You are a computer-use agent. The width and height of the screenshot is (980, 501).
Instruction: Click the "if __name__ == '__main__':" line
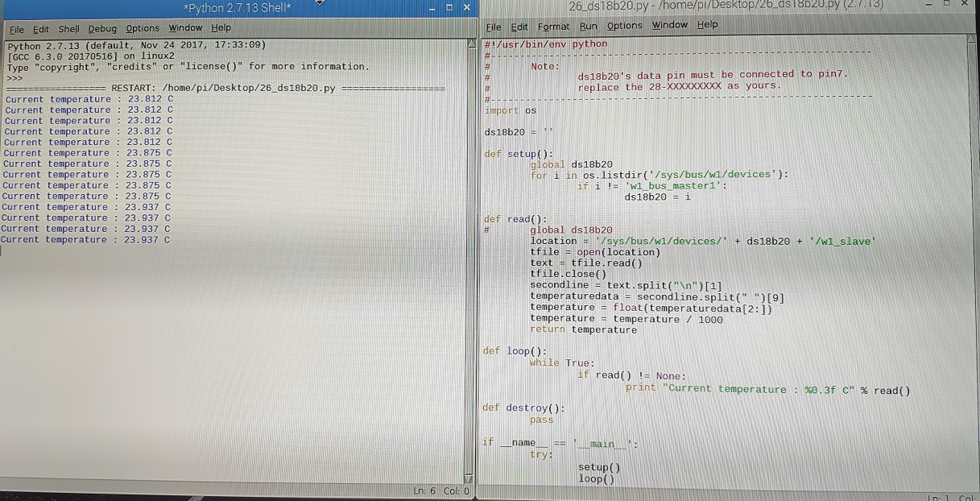click(x=560, y=443)
